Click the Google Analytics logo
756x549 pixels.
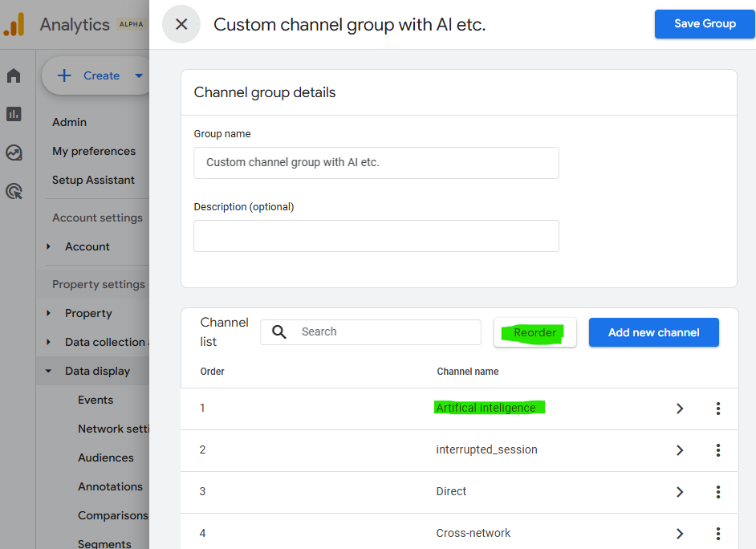coord(14,25)
